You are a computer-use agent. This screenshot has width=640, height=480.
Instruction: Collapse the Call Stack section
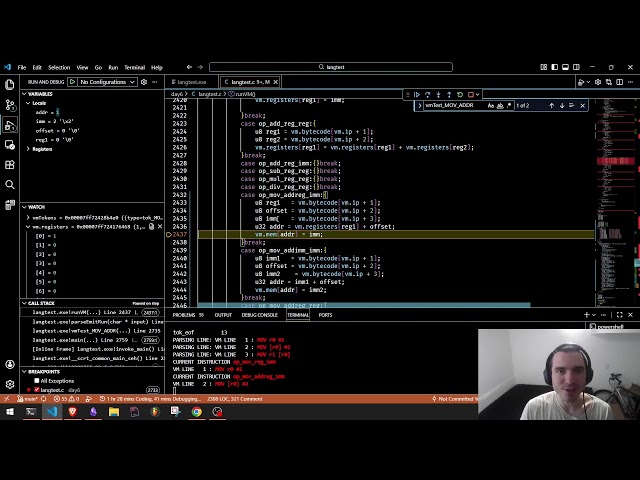pos(27,303)
